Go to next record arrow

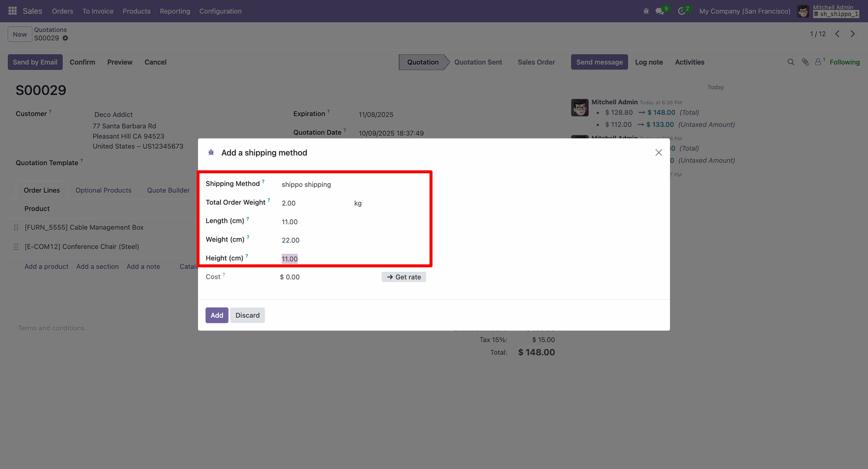point(853,34)
